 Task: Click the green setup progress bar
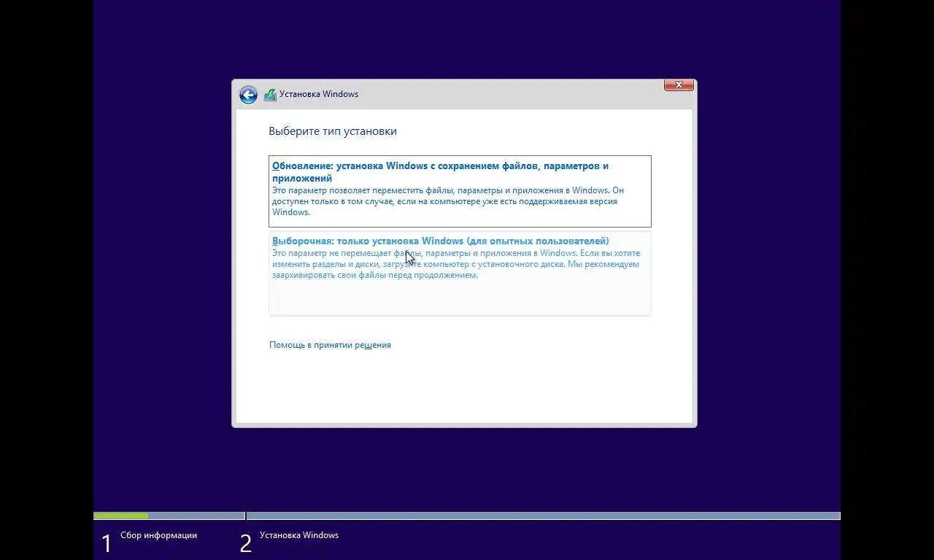pos(121,516)
